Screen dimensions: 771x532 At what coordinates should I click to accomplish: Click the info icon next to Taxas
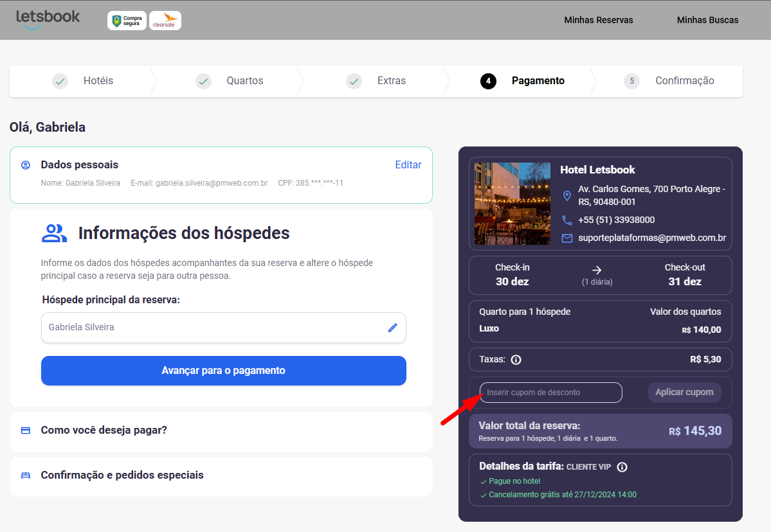tap(516, 360)
